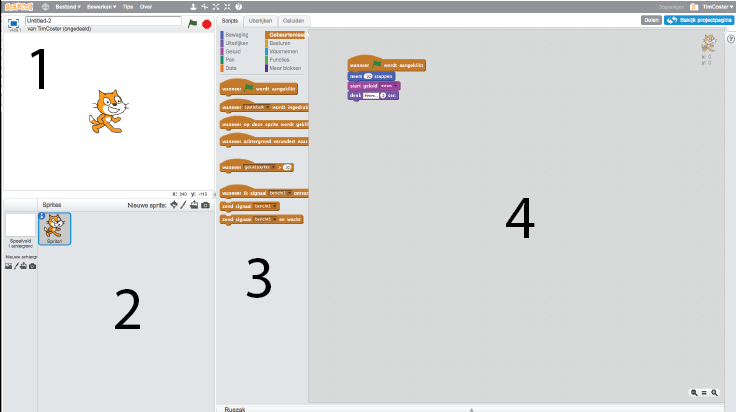This screenshot has width=736, height=412.
Task: Create a new sprite from the camera
Action: point(205,204)
